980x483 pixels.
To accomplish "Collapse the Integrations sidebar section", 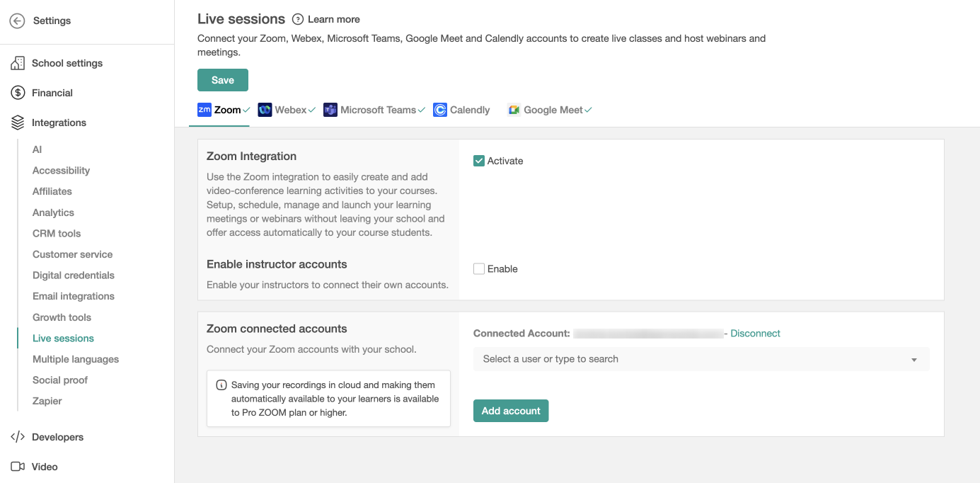I will [59, 123].
